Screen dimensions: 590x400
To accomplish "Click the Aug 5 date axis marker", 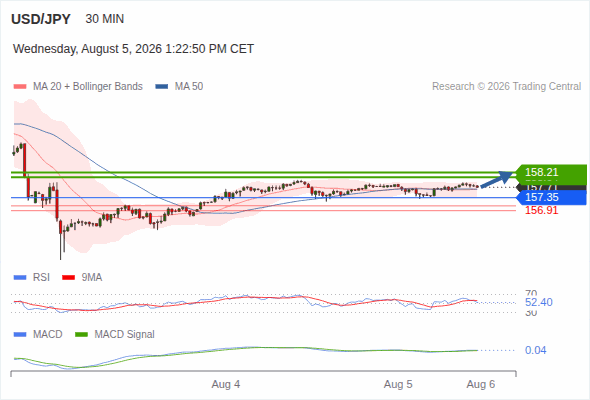I will point(398,384).
